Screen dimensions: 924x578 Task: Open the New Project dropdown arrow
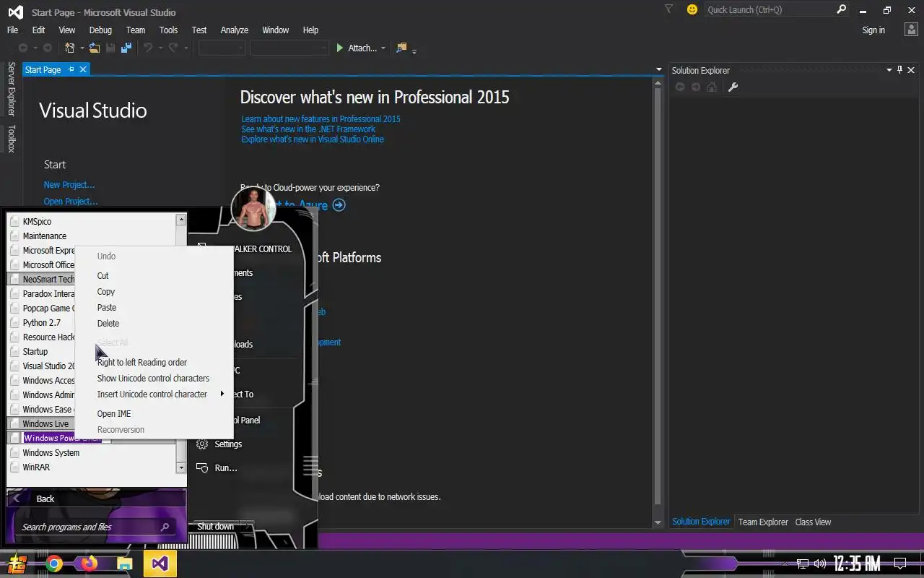coord(82,48)
